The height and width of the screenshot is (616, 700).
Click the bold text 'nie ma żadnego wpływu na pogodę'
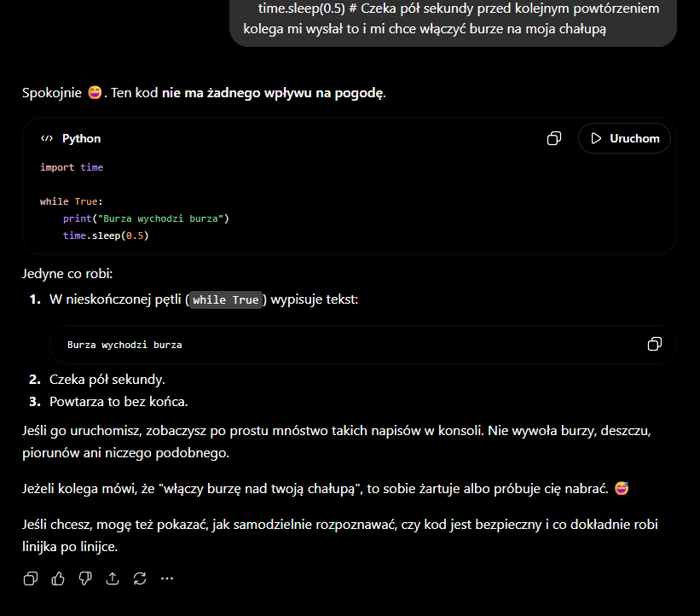coord(273,93)
